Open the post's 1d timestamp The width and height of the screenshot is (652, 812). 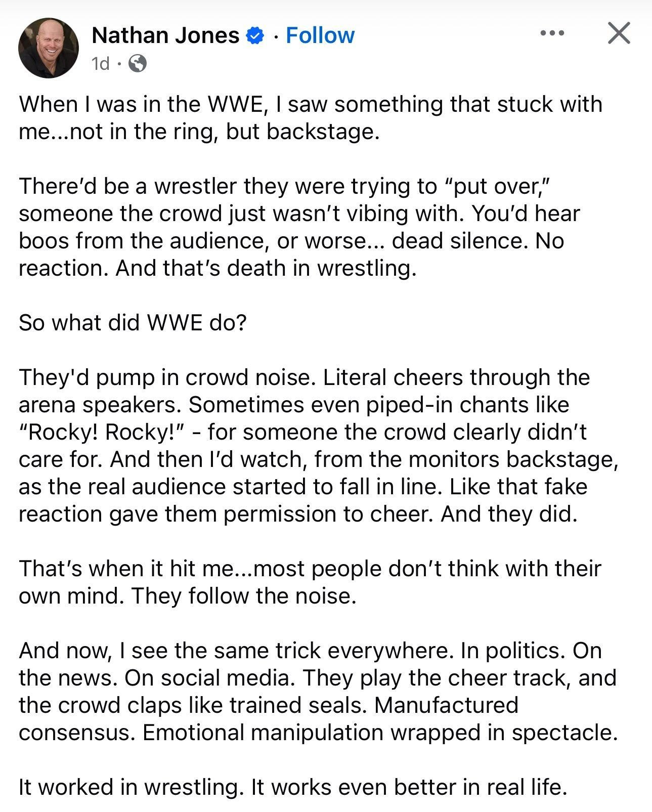tap(101, 64)
